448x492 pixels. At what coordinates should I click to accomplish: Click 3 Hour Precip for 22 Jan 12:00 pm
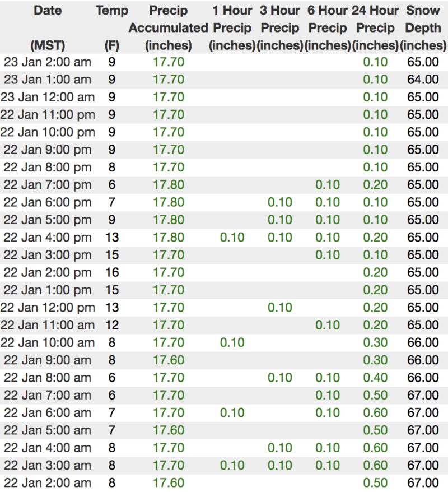click(280, 307)
